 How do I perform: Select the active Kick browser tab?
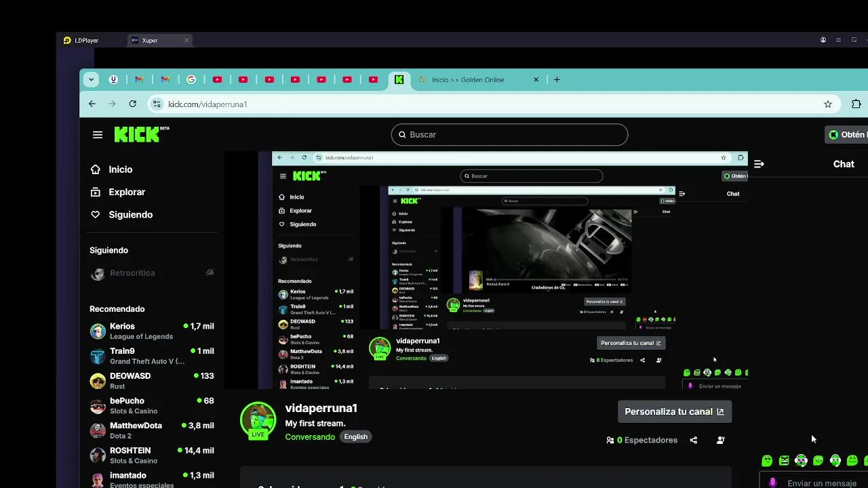(x=399, y=79)
